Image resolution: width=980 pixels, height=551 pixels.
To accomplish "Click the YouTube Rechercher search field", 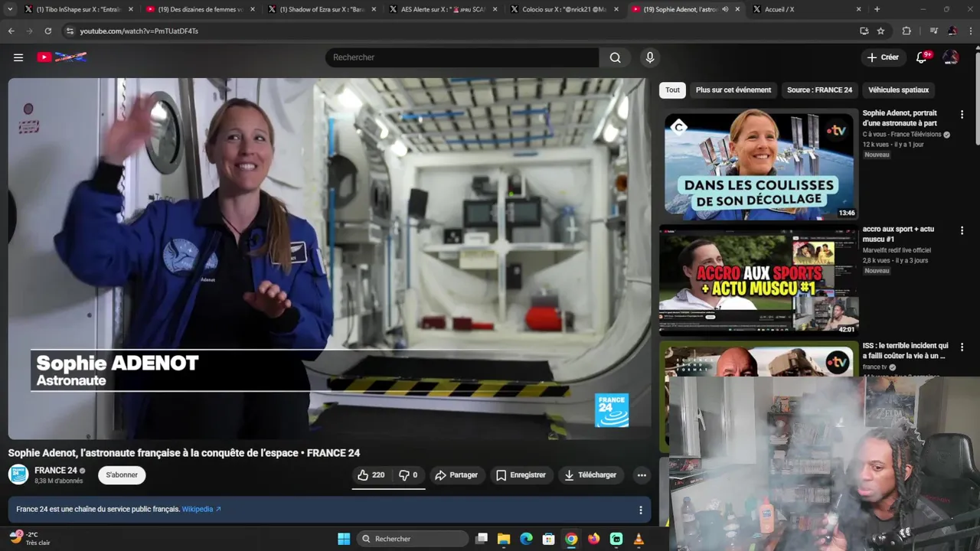I will coord(462,57).
